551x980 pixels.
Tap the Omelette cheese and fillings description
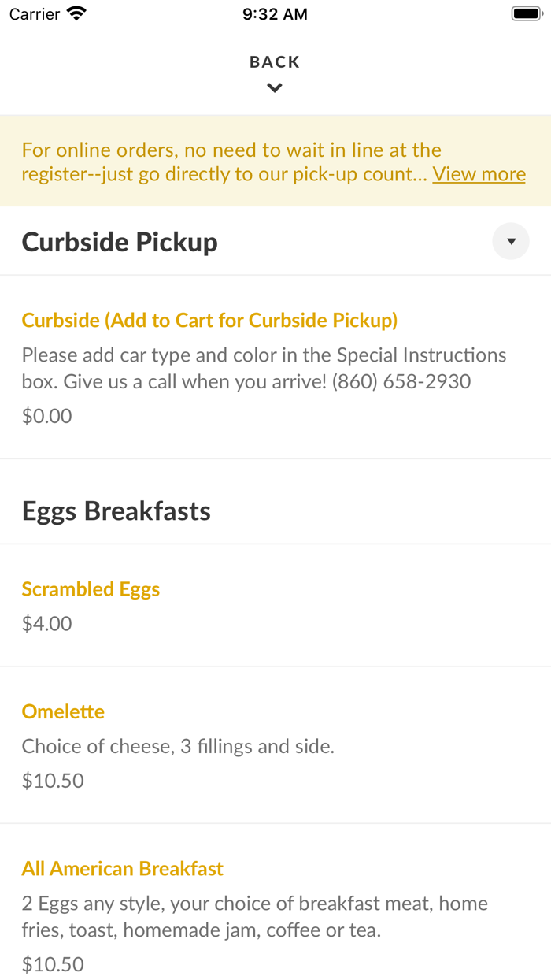[178, 746]
